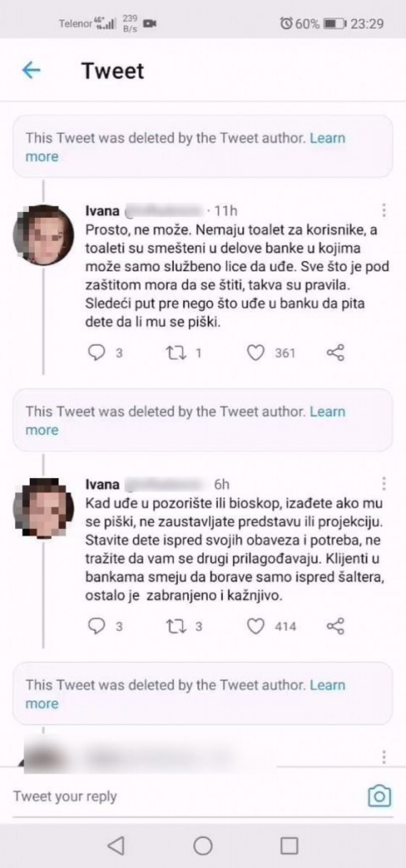Tap the back arrow in header
The width and height of the screenshot is (406, 868).
tap(31, 70)
